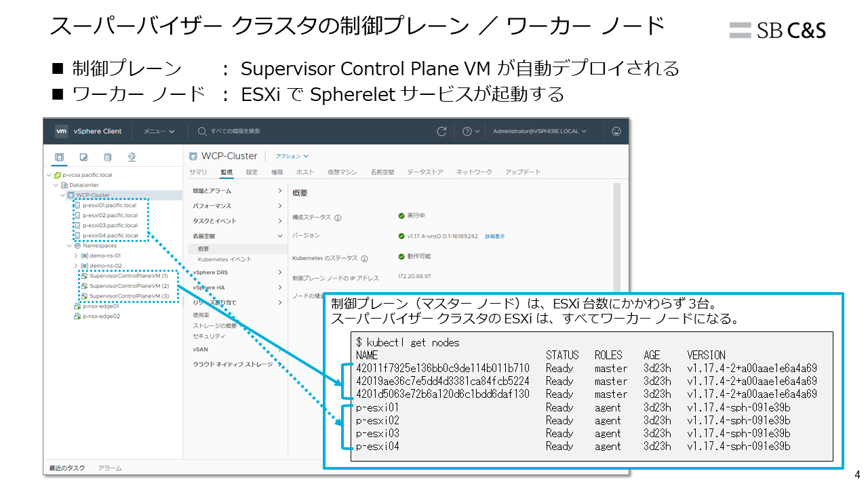Image resolution: width=868 pixels, height=488 pixels.
Task: Switch to the サマリ tab
Action: (199, 172)
